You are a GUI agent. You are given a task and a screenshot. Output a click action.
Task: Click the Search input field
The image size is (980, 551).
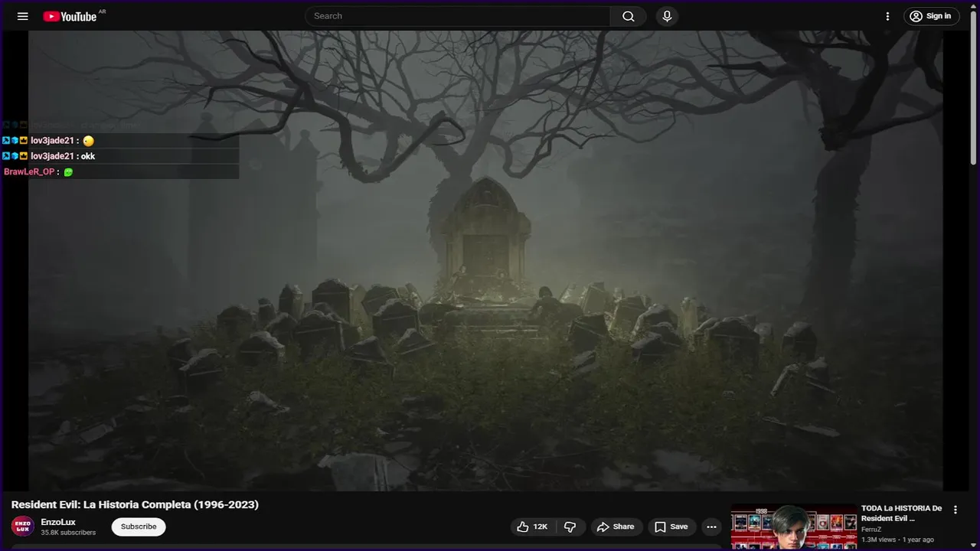[x=458, y=16]
